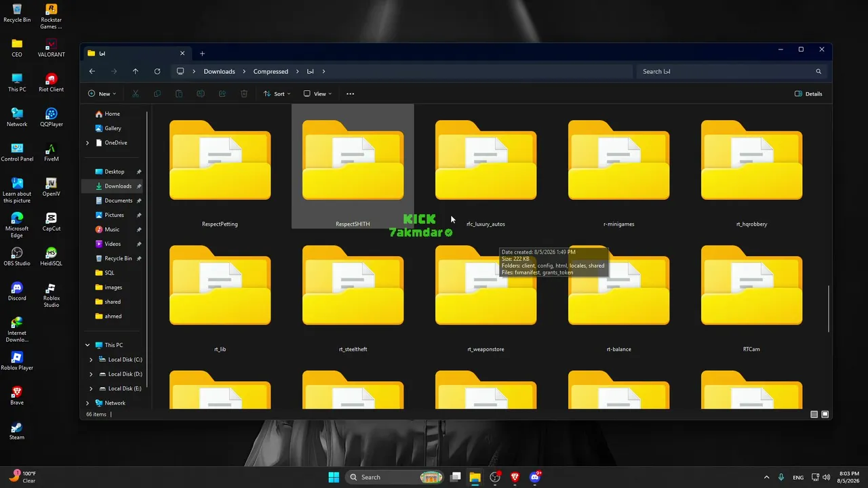This screenshot has width=868, height=488.
Task: Click the monitor icon in the address bar
Action: (180, 71)
